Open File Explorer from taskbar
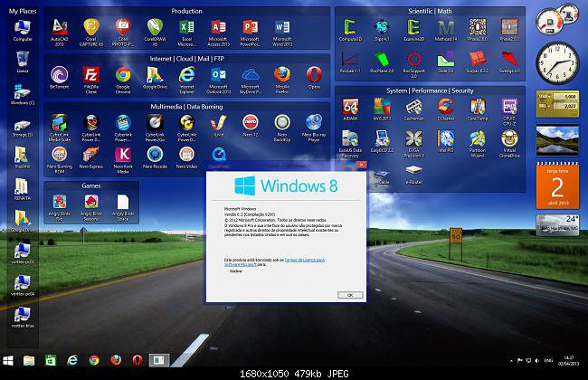 [x=29, y=360]
